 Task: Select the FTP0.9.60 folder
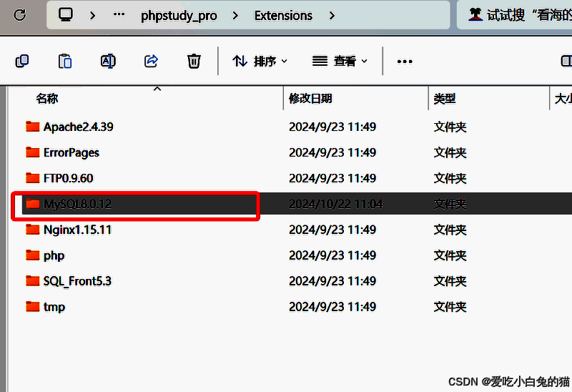68,178
